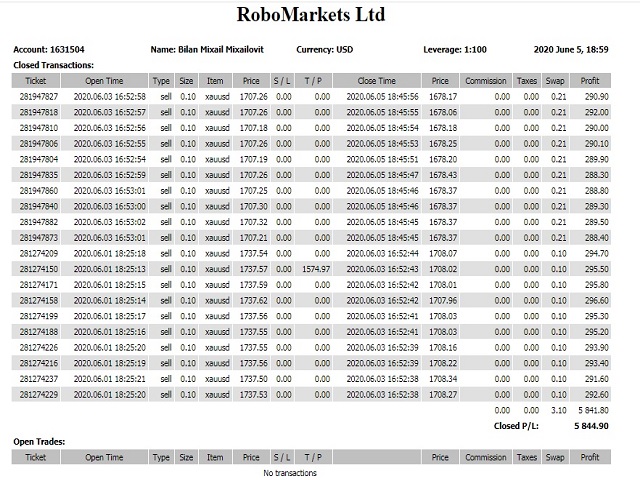Image resolution: width=640 pixels, height=480 pixels.
Task: Click the Closed P/L label
Action: (x=516, y=426)
